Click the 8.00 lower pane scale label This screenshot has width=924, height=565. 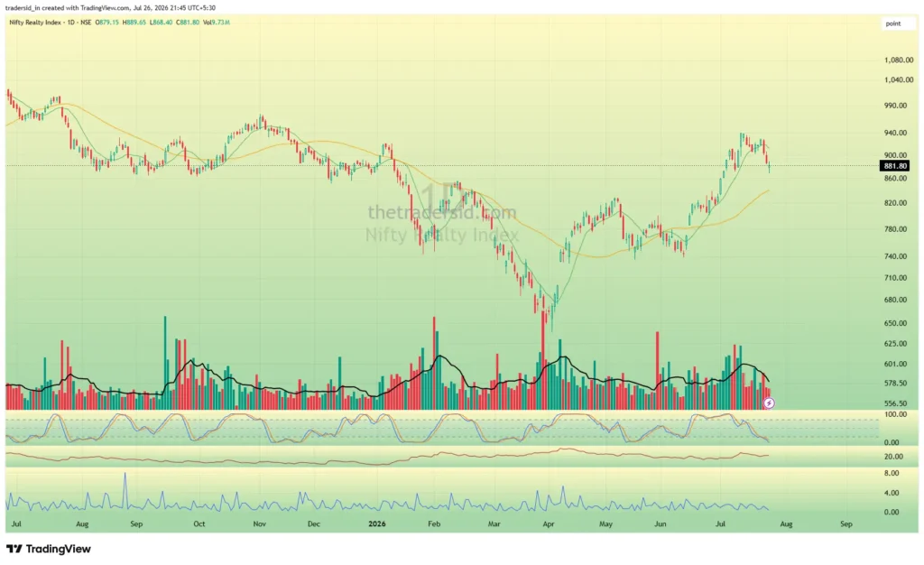coord(891,473)
